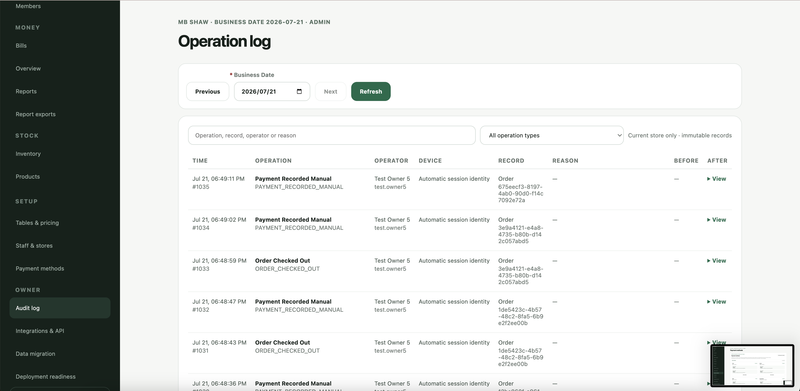The width and height of the screenshot is (800, 391).
Task: Click the OPERATION column header
Action: tap(273, 161)
